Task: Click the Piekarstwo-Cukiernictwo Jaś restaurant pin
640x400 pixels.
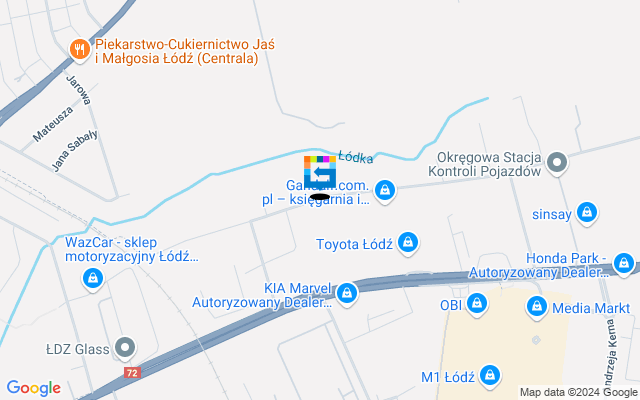Action: click(80, 50)
